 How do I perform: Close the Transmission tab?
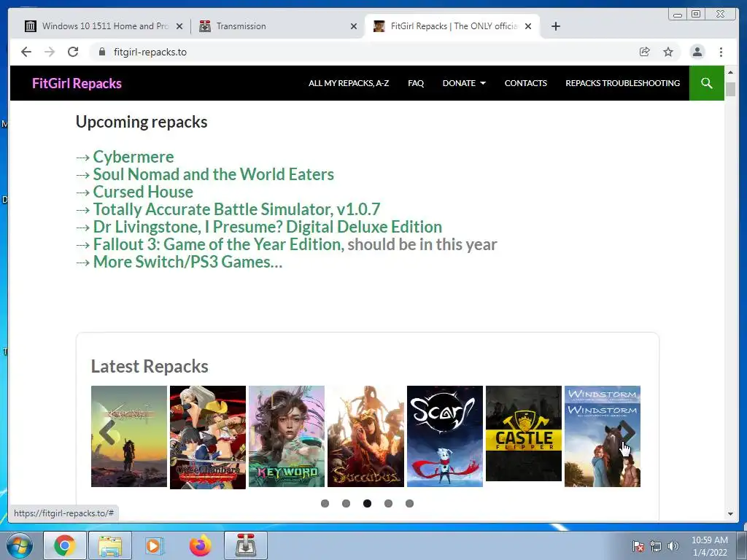click(x=354, y=26)
